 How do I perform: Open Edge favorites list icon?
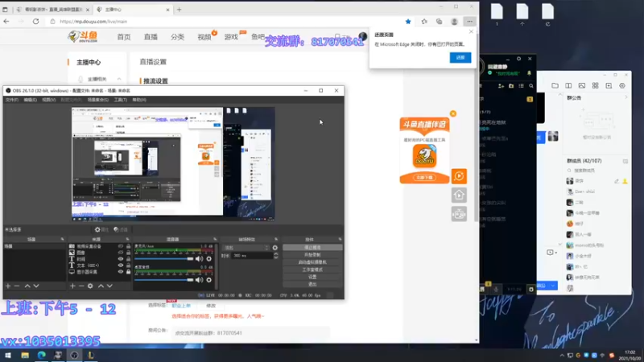click(424, 22)
